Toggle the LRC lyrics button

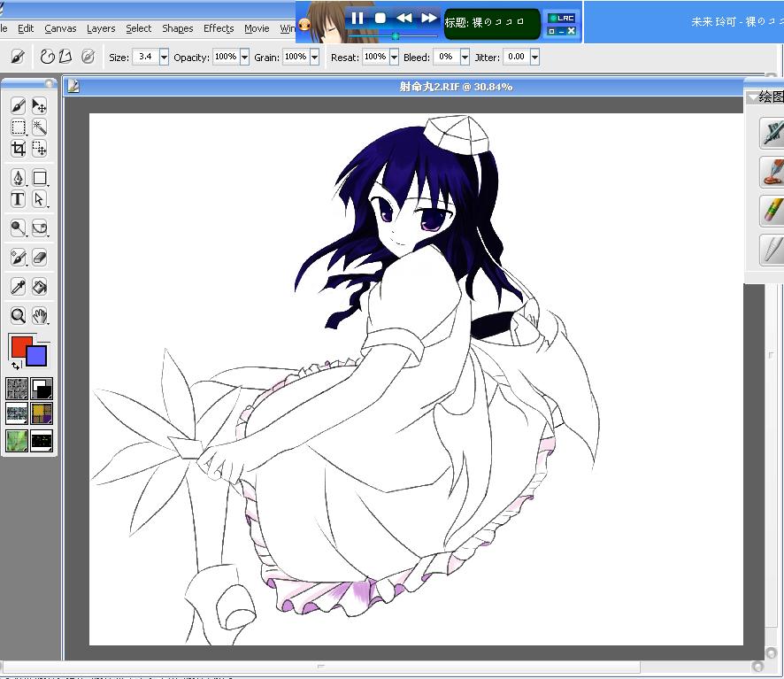(562, 18)
